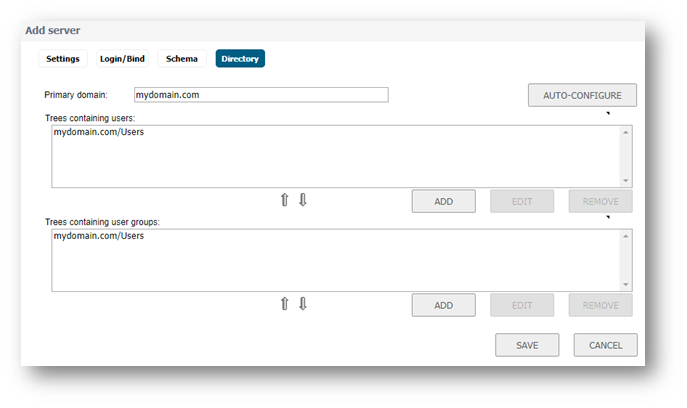Switch to the Settings tab

point(63,59)
